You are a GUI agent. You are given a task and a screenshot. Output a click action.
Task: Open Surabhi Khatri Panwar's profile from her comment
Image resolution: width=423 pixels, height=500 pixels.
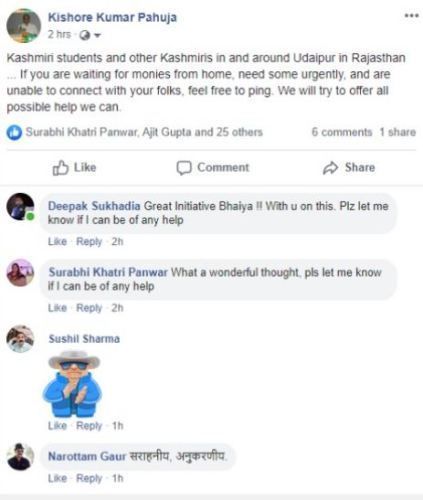pyautogui.click(x=108, y=272)
